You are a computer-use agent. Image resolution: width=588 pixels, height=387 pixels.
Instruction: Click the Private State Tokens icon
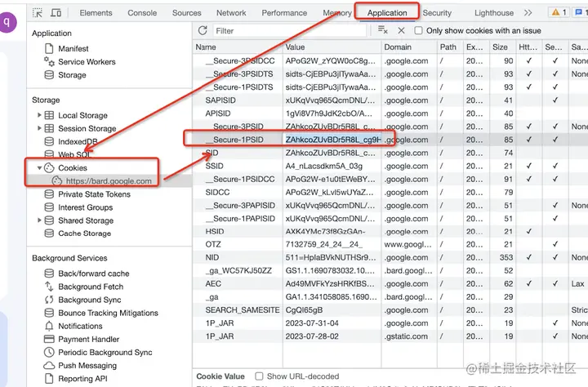click(49, 193)
